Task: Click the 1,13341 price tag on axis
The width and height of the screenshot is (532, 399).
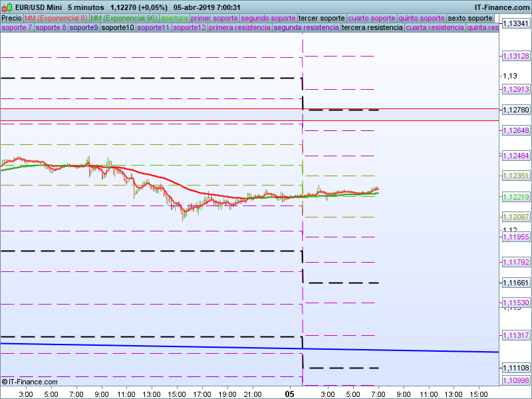Action: tap(516, 23)
